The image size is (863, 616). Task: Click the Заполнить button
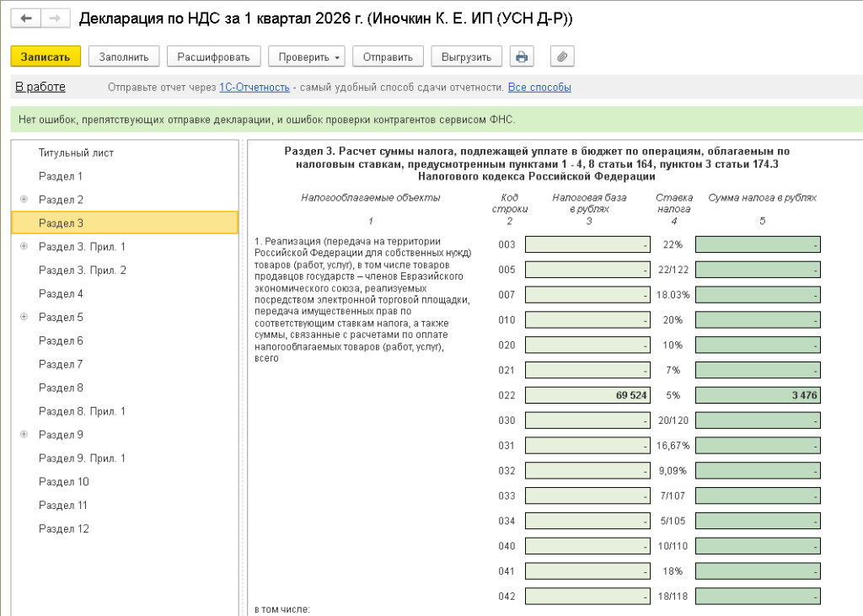tap(124, 56)
